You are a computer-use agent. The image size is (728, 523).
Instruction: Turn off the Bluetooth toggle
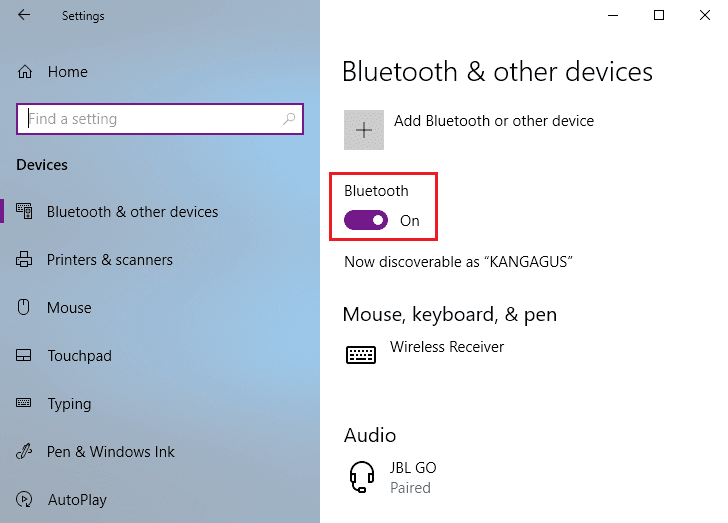point(366,221)
